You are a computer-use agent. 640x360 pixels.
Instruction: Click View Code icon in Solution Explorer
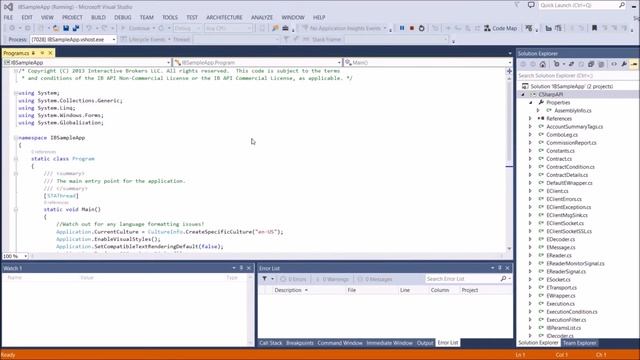coord(614,64)
